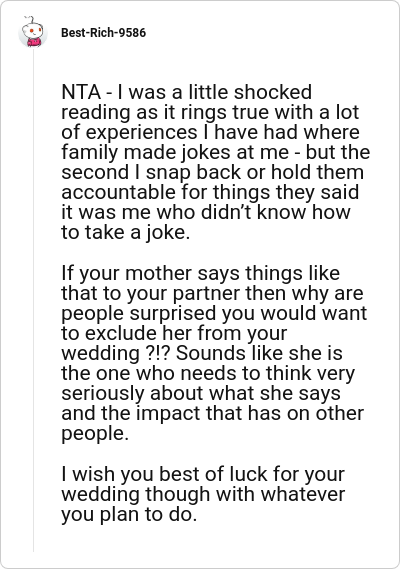Click the line "second I snap back or hold them"
Viewport: 400px width, 569px height.
click(212, 172)
